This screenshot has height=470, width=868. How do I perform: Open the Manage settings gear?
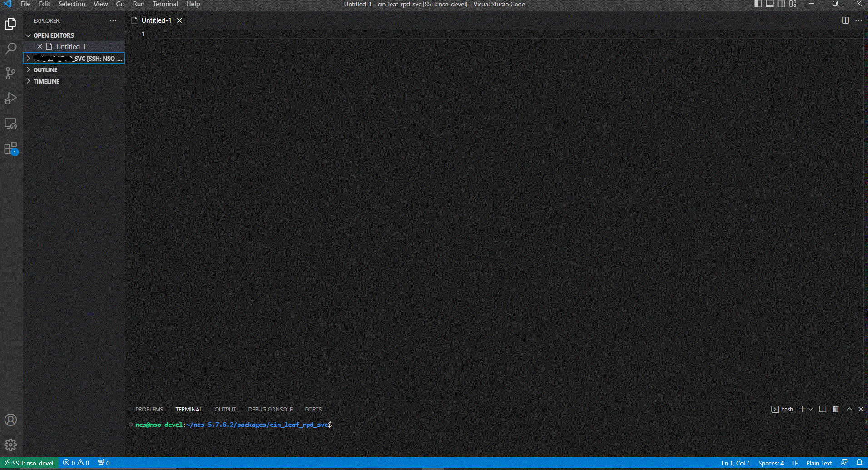click(10, 445)
